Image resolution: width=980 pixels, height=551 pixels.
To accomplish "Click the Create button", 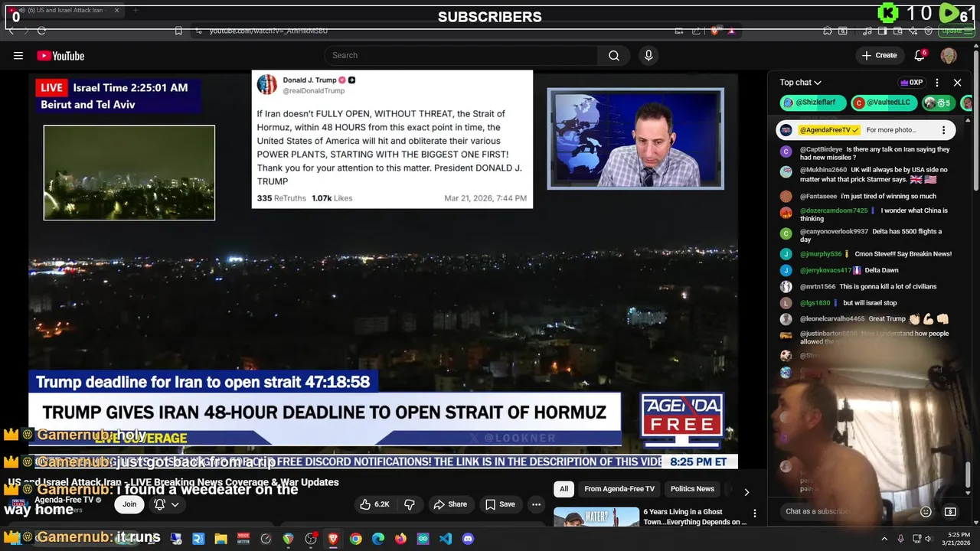I will tap(879, 55).
